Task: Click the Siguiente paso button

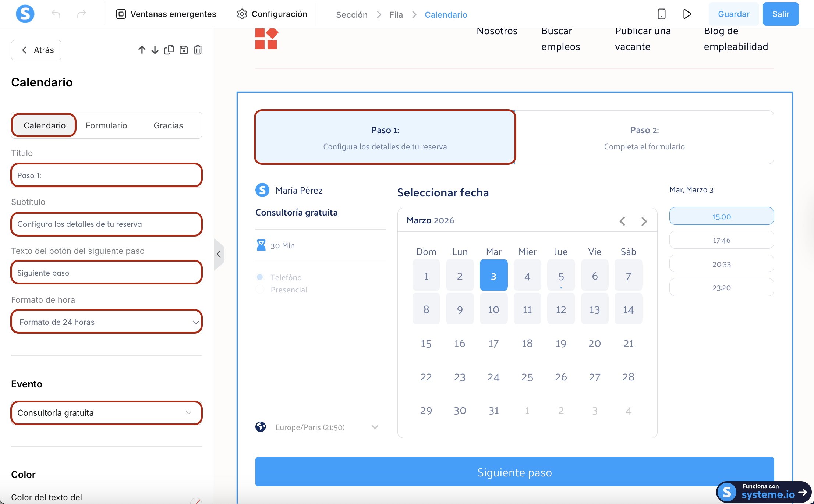Action: pyautogui.click(x=514, y=472)
